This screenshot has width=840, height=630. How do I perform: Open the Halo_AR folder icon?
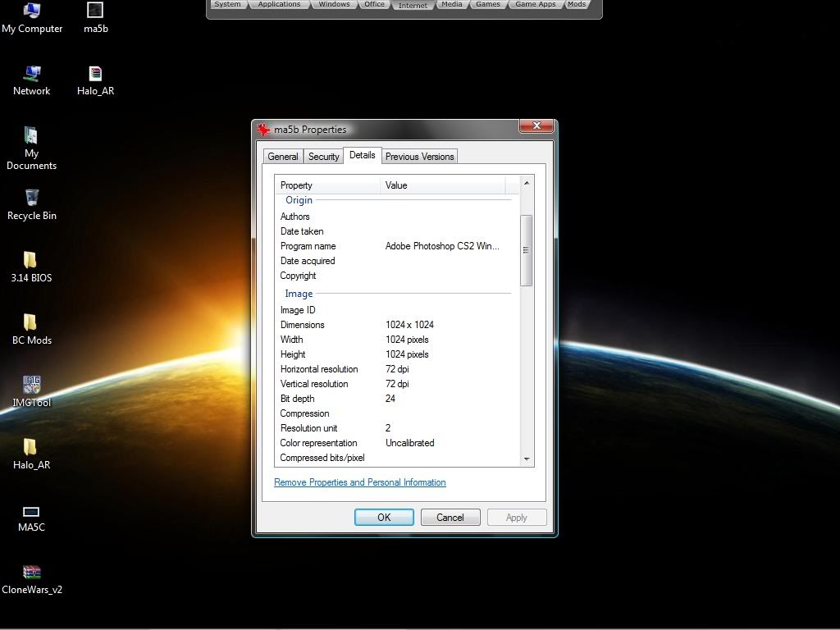pyautogui.click(x=31, y=454)
